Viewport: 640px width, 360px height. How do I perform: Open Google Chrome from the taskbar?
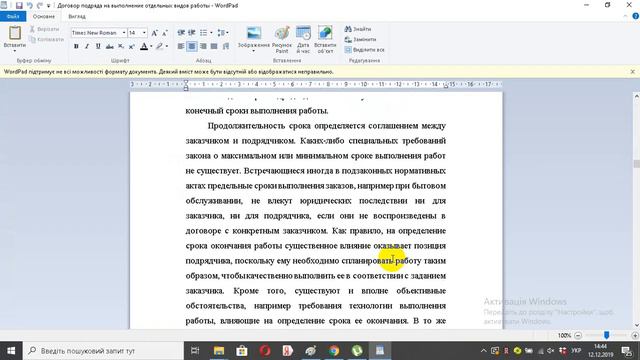pyautogui.click(x=334, y=351)
